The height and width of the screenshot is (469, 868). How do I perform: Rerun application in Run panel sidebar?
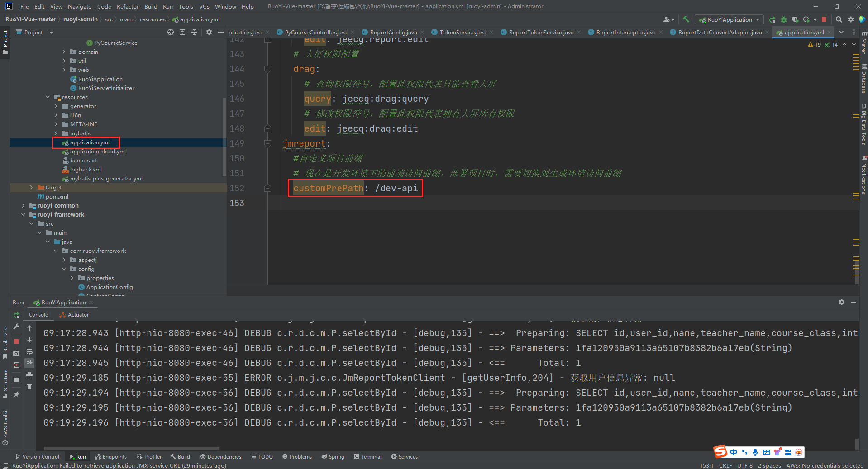[x=16, y=315]
